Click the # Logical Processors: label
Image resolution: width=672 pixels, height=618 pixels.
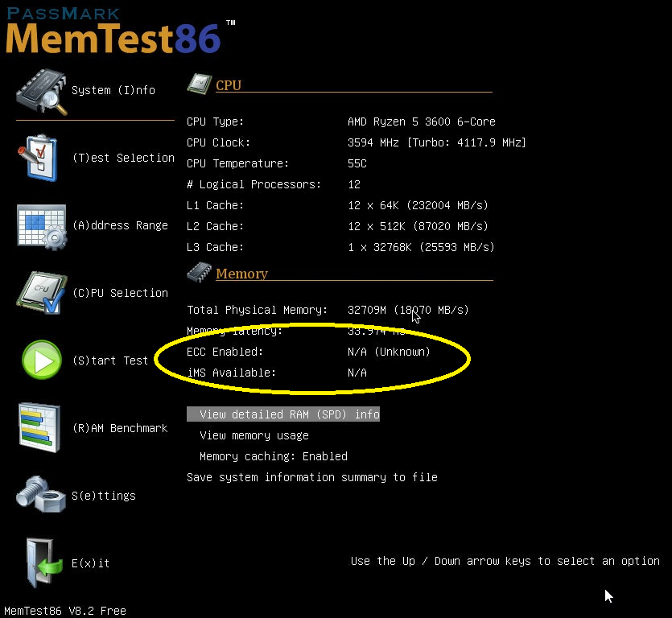click(x=254, y=185)
